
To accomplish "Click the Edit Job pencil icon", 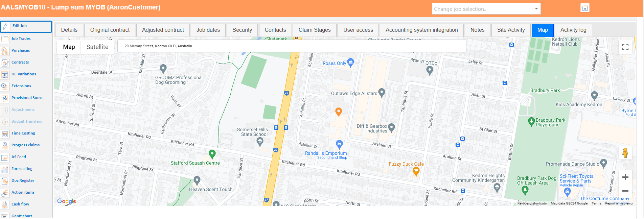I will tap(5, 26).
